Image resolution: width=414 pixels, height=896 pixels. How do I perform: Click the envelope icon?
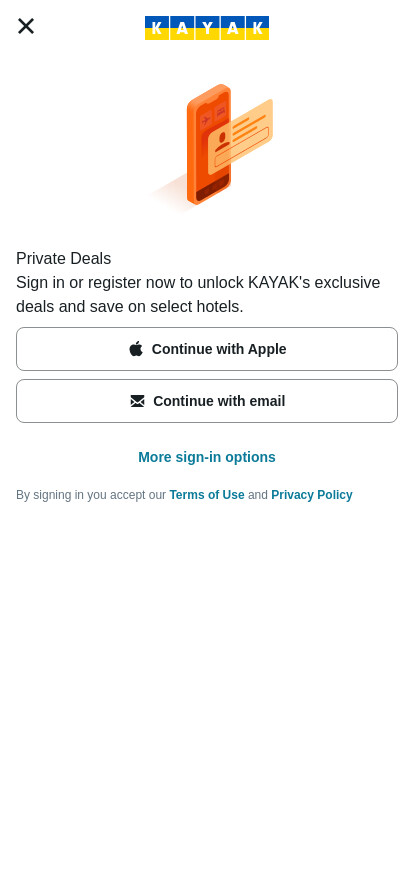click(137, 401)
